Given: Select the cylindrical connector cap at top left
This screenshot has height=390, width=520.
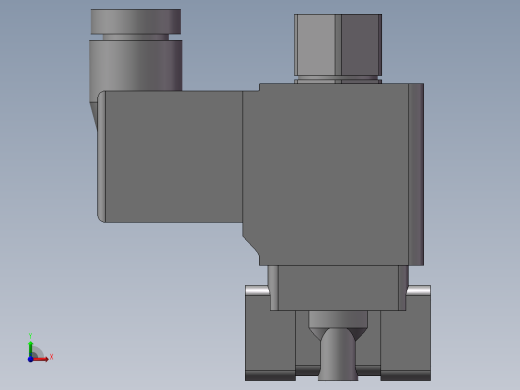Looking at the screenshot, I should click(x=136, y=22).
